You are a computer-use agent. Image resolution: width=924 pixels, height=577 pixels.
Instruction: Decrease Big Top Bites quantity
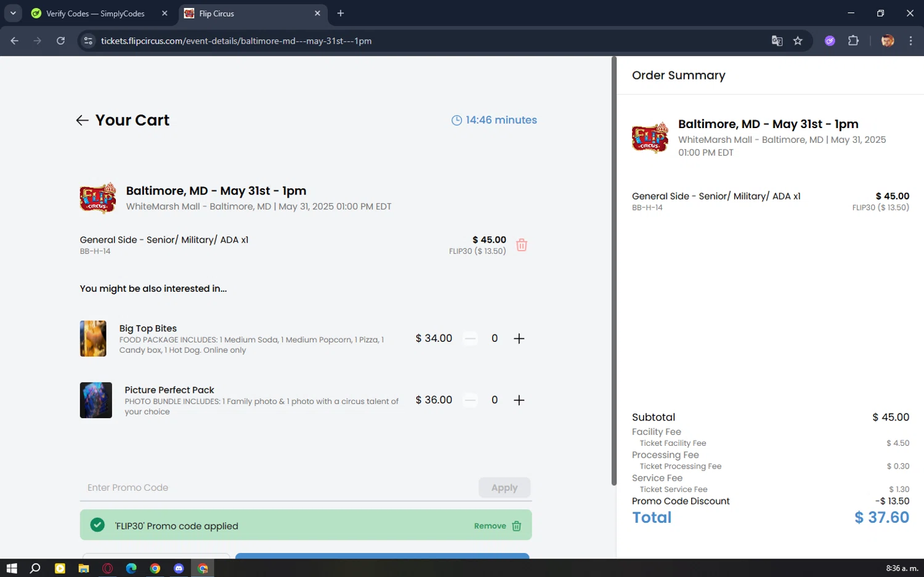coord(470,339)
